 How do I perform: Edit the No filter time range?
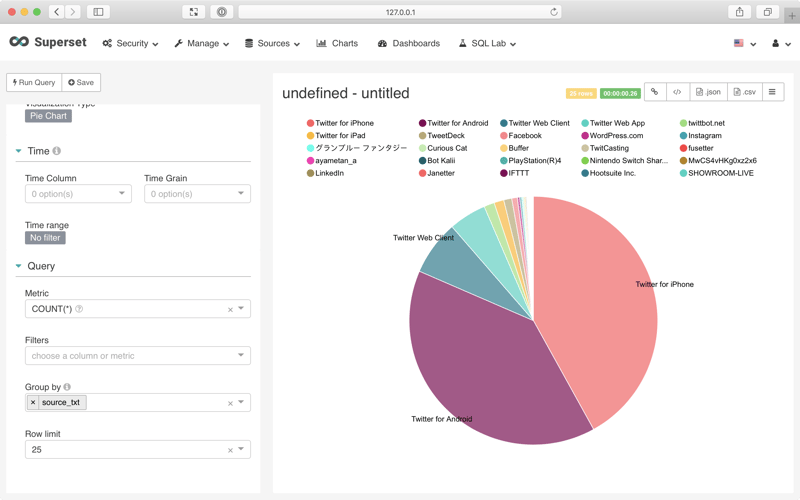tap(45, 238)
